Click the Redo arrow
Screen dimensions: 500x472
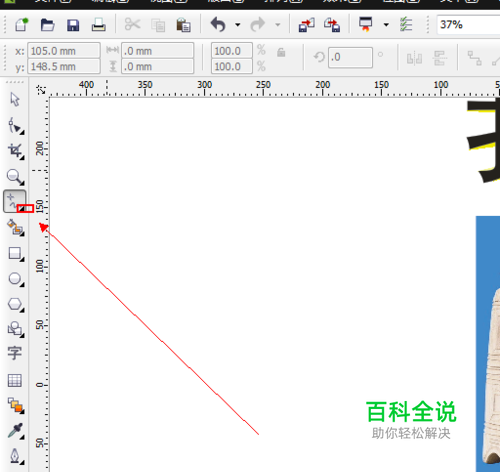258,25
